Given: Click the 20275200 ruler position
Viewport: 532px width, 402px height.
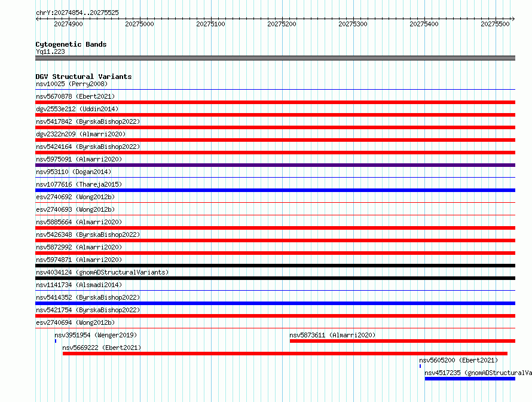Looking at the screenshot, I should (282, 24).
